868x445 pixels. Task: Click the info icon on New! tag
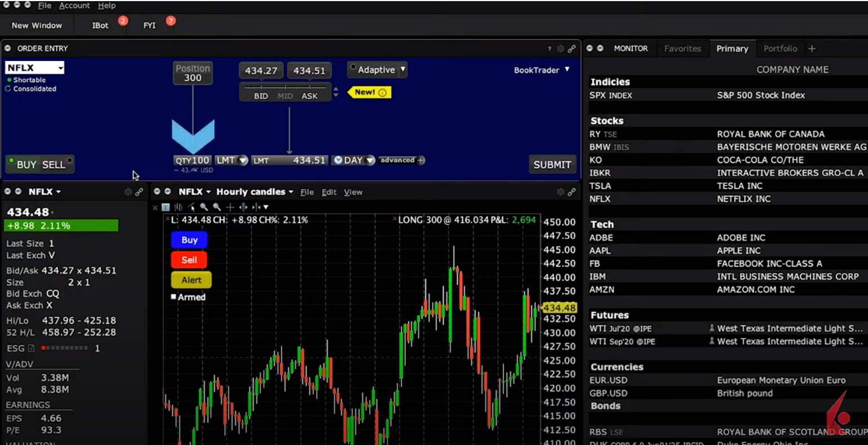(x=382, y=92)
